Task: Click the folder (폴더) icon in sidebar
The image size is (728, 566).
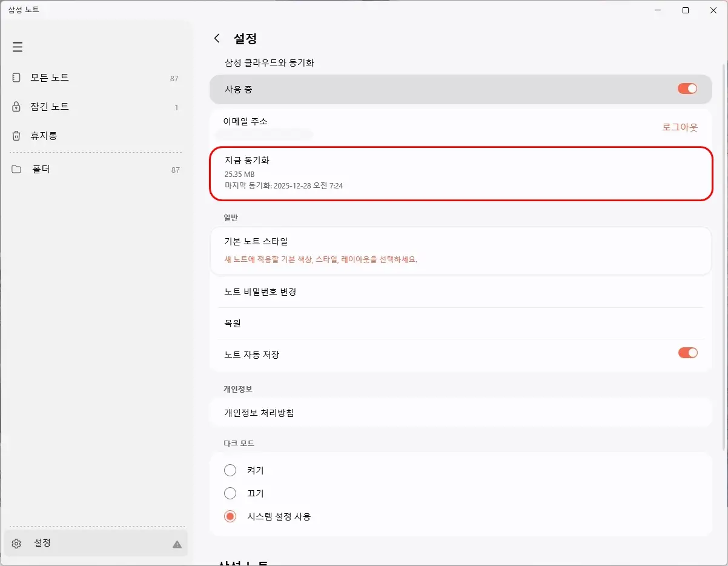Action: coord(16,169)
